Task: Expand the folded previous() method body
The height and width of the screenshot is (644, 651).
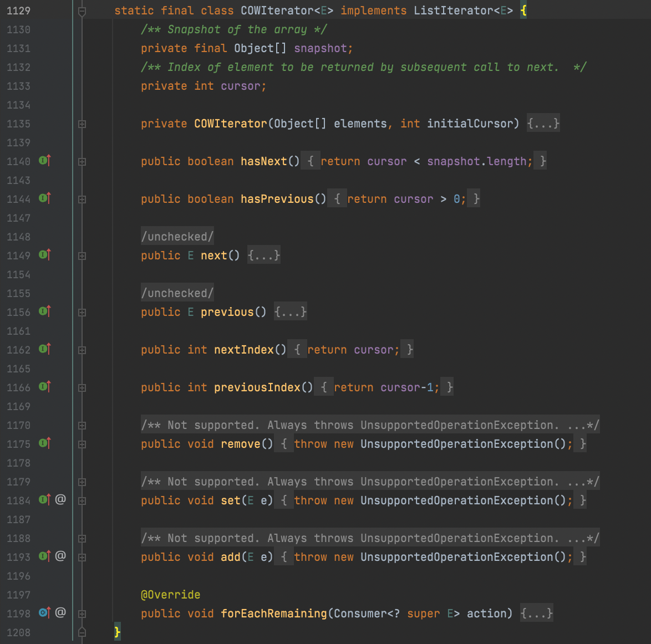Action: pos(82,312)
